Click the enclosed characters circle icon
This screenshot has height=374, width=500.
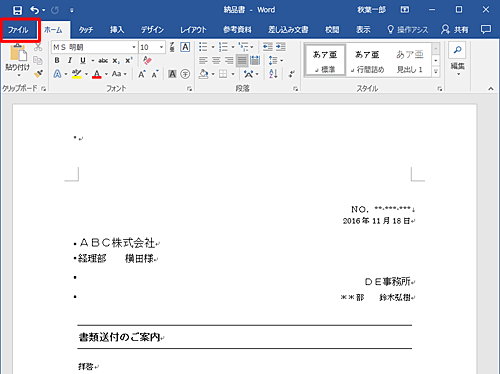pyautogui.click(x=185, y=74)
